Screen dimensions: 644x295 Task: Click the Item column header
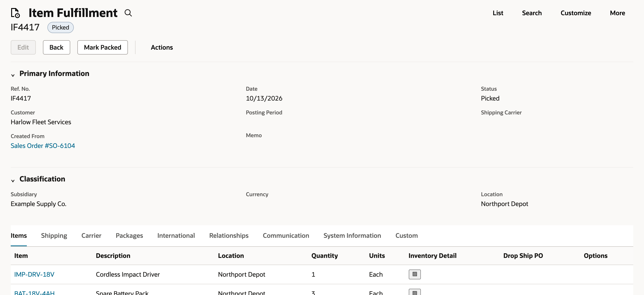21,255
